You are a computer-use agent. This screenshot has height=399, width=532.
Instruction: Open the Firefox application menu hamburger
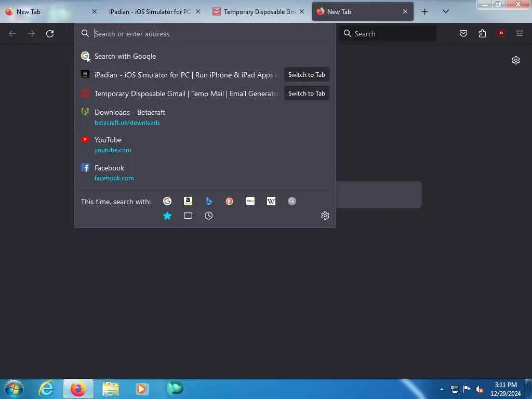[x=520, y=33]
